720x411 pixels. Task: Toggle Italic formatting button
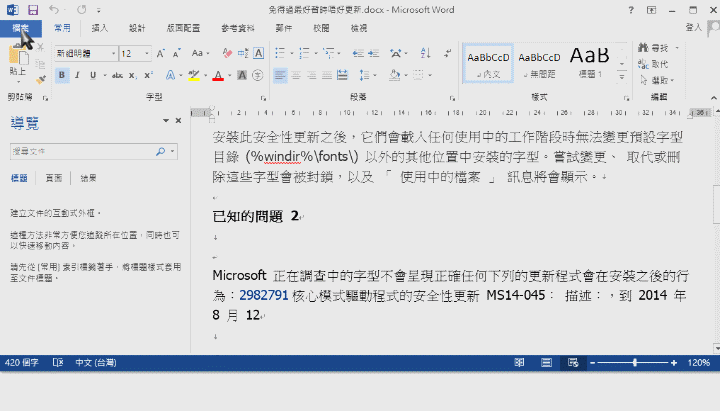coord(77,75)
